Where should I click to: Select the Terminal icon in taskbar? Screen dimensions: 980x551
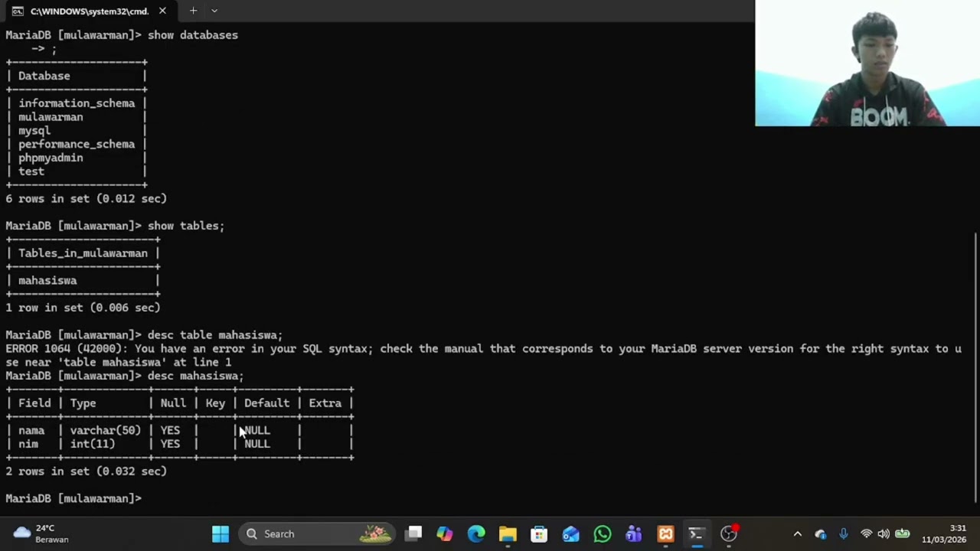pyautogui.click(x=697, y=534)
